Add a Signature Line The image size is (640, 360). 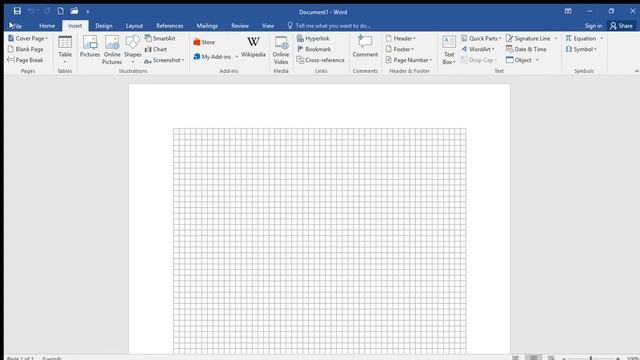coord(529,38)
